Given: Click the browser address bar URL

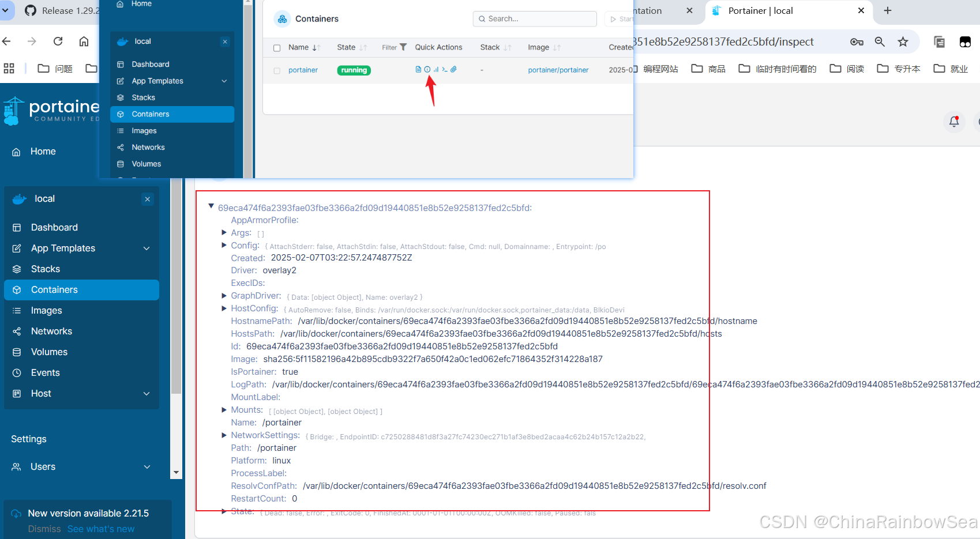Looking at the screenshot, I should 723,42.
